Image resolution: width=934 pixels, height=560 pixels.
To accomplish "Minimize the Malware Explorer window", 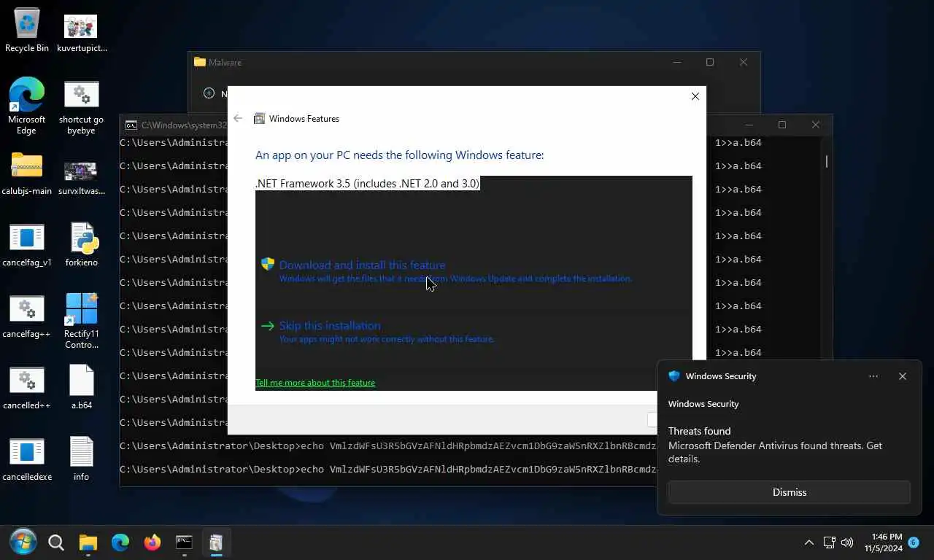I will click(676, 63).
